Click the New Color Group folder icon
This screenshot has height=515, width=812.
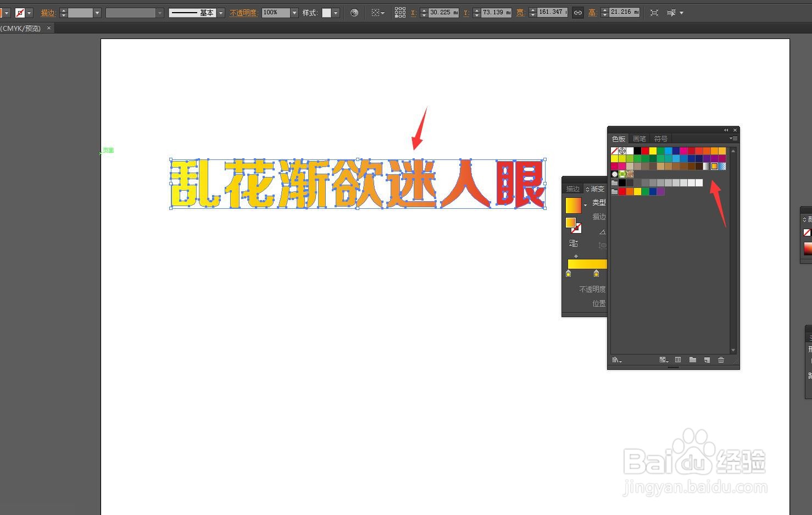point(693,360)
